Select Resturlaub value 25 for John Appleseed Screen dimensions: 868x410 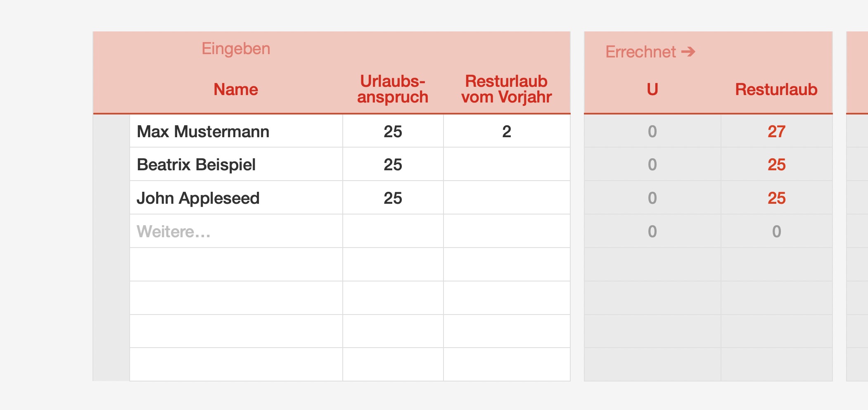coord(776,198)
